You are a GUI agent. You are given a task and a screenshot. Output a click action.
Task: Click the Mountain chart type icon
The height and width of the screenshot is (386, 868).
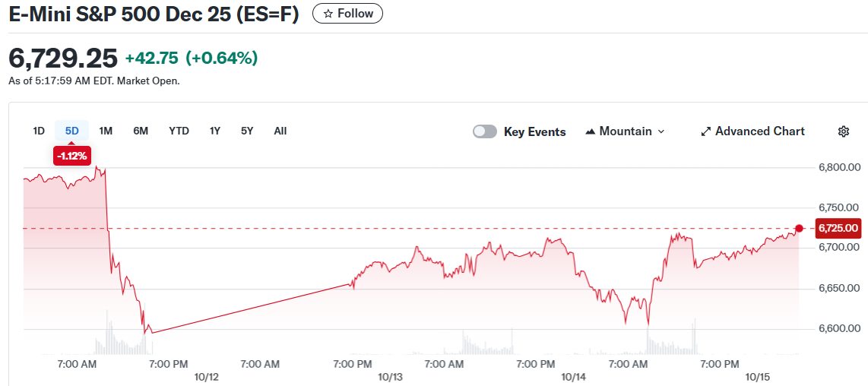[x=591, y=131]
